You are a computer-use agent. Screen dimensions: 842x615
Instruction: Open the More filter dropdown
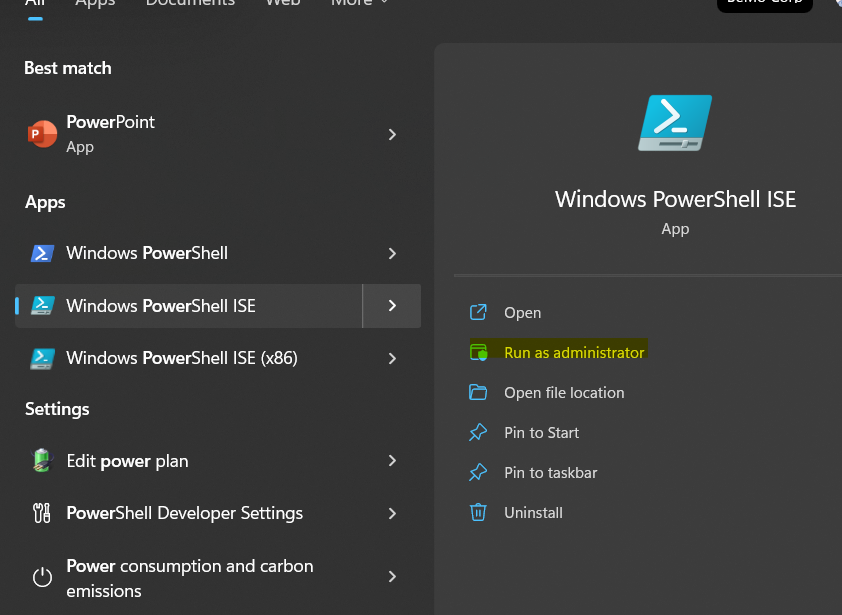click(359, 3)
